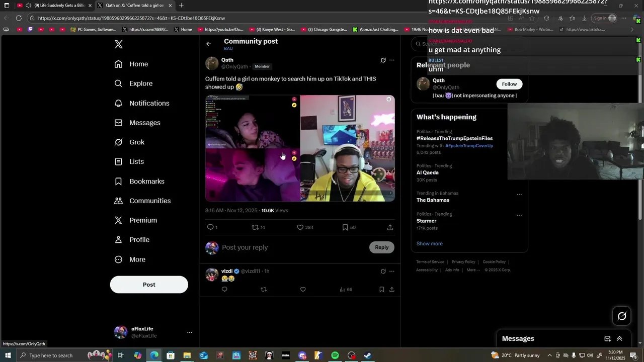Open the PC Games, Software bookmark
Screen dimensions: 644x362
(x=94, y=30)
